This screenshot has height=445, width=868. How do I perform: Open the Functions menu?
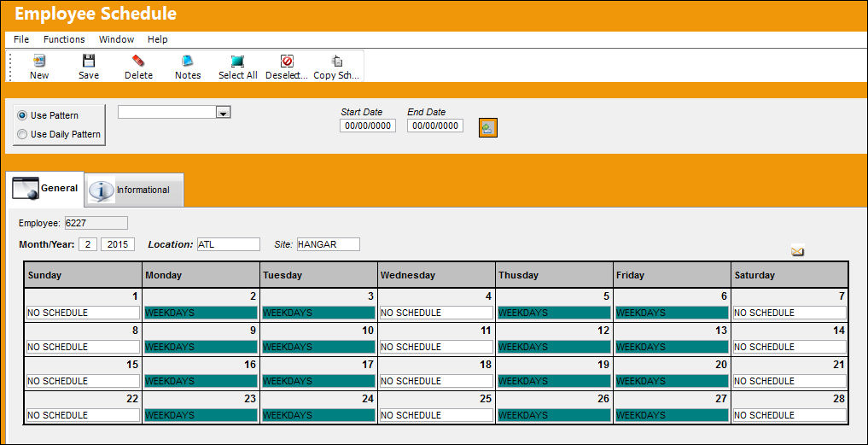point(64,39)
